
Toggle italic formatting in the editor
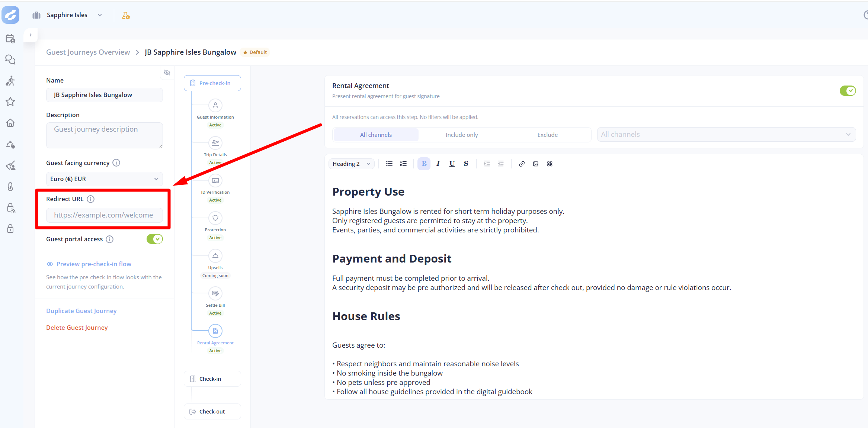pos(438,164)
